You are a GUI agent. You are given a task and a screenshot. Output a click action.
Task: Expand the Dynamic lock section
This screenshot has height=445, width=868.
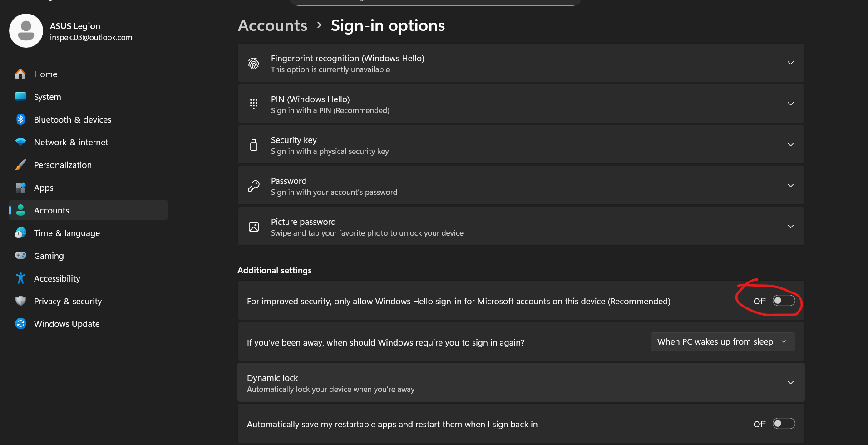[790, 383]
